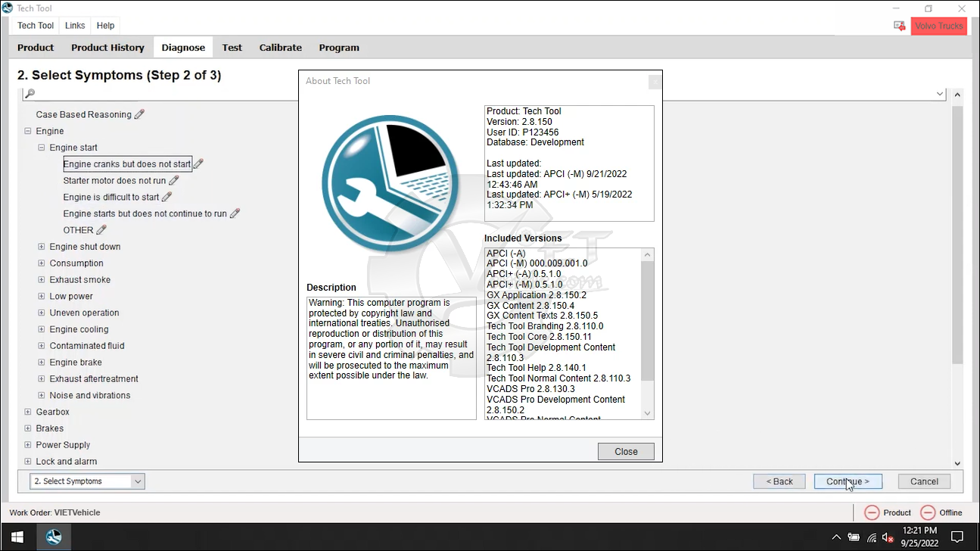980x551 pixels.
Task: Select Engine starts but does not continue to run
Action: coord(145,213)
